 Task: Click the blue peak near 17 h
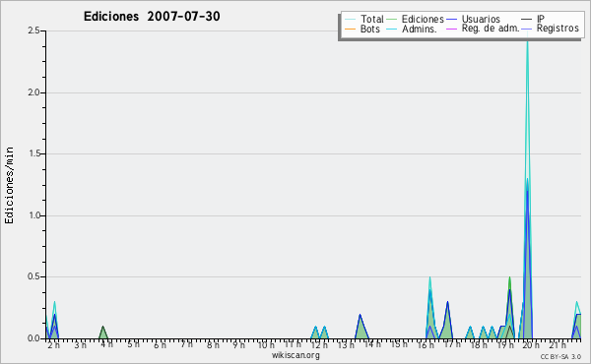point(447,321)
